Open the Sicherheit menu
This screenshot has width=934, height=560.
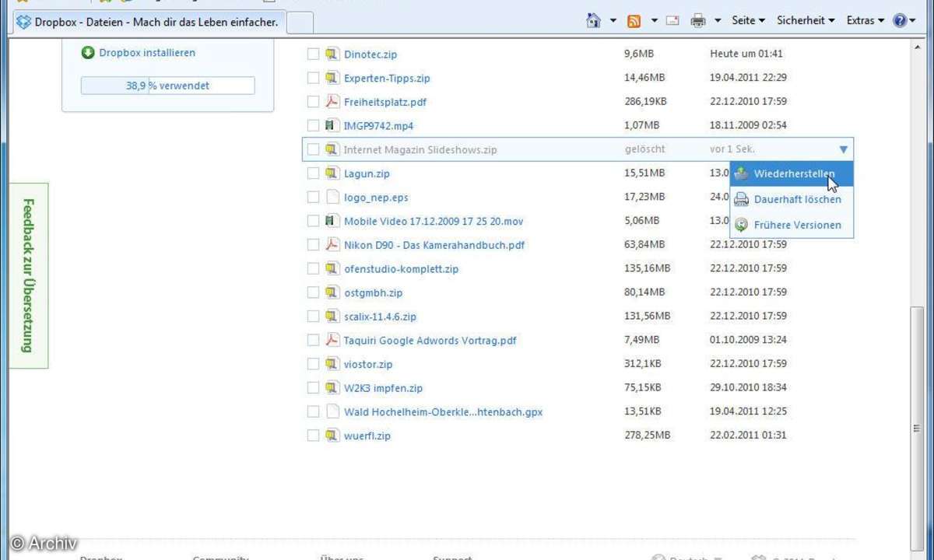point(806,21)
